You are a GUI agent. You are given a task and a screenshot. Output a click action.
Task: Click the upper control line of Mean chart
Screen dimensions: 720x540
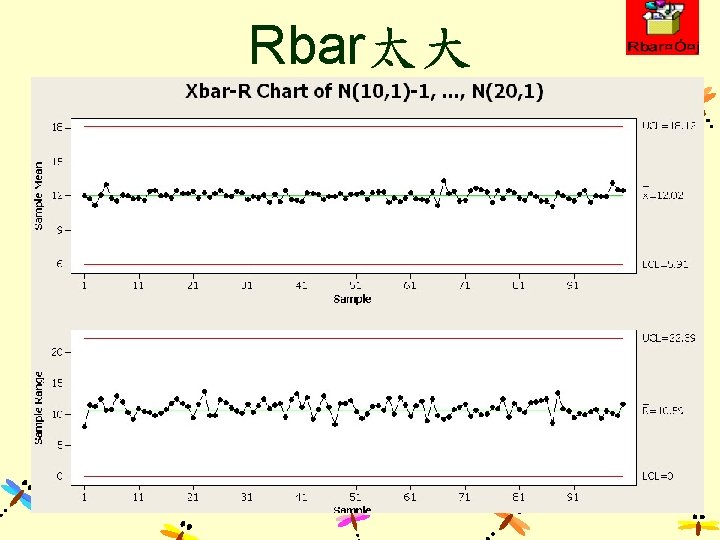[354, 126]
